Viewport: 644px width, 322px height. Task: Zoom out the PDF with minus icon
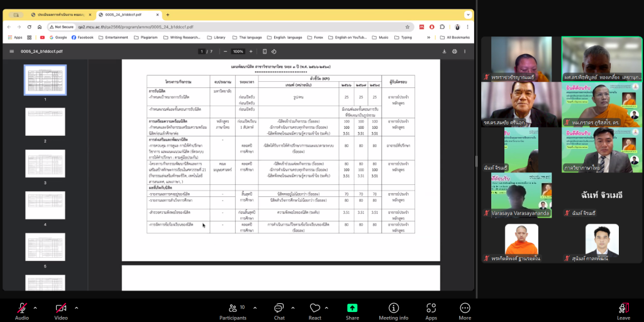(x=225, y=52)
